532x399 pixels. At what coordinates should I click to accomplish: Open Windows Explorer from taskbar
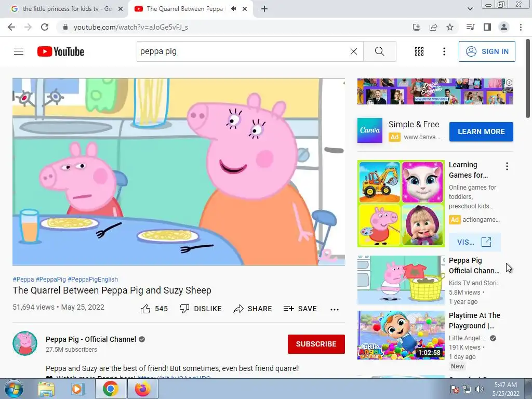[x=46, y=389]
